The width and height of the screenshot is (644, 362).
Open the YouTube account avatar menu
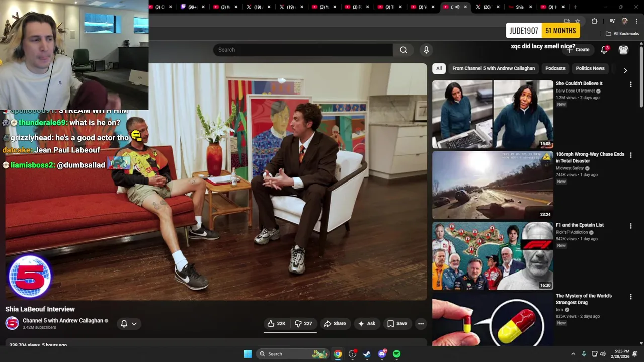(x=623, y=50)
